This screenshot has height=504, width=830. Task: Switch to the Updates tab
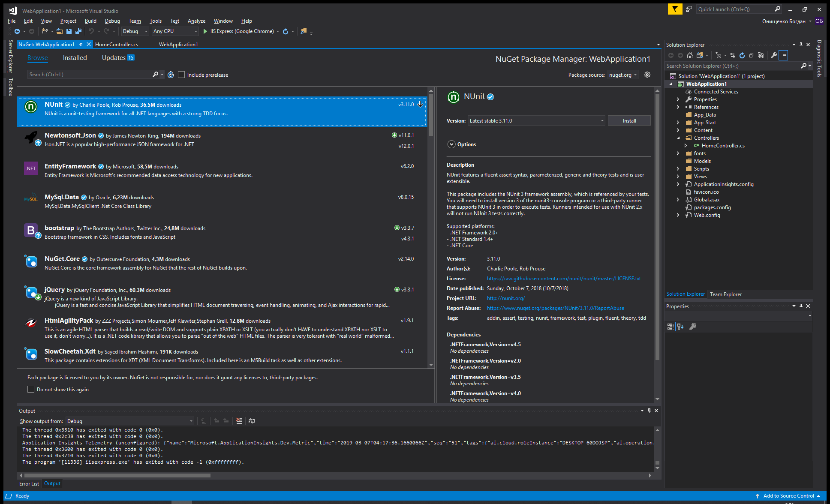[x=118, y=58]
